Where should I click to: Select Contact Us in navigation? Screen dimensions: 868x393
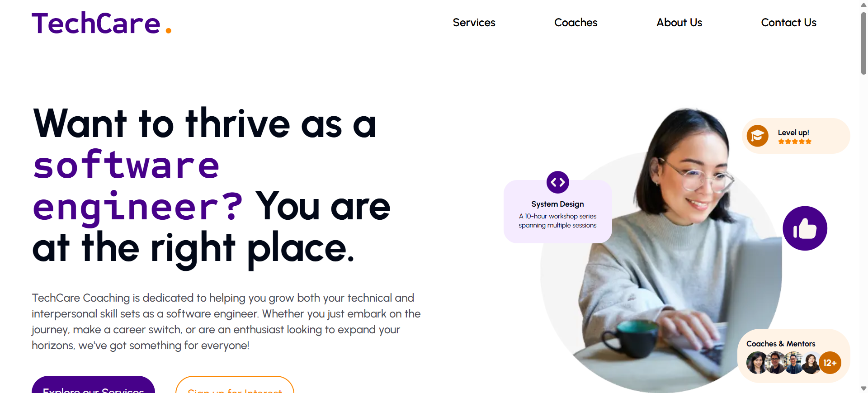point(788,23)
